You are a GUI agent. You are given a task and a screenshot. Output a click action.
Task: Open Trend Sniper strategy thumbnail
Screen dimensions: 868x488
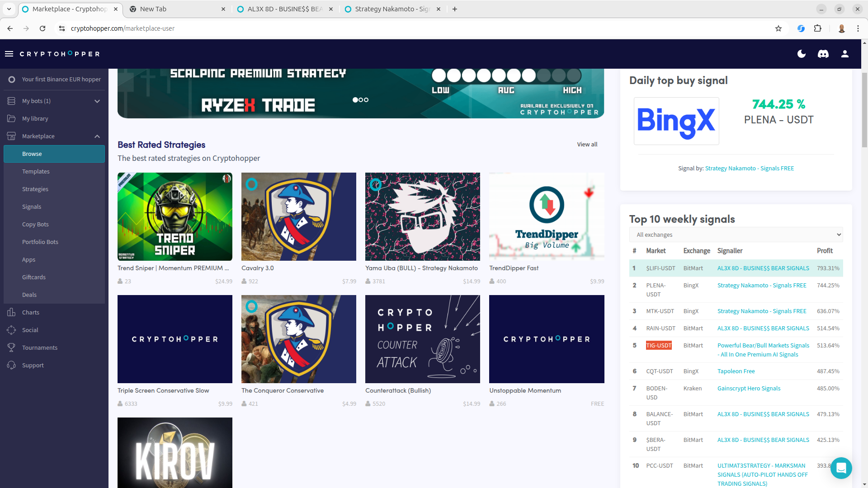coord(175,216)
